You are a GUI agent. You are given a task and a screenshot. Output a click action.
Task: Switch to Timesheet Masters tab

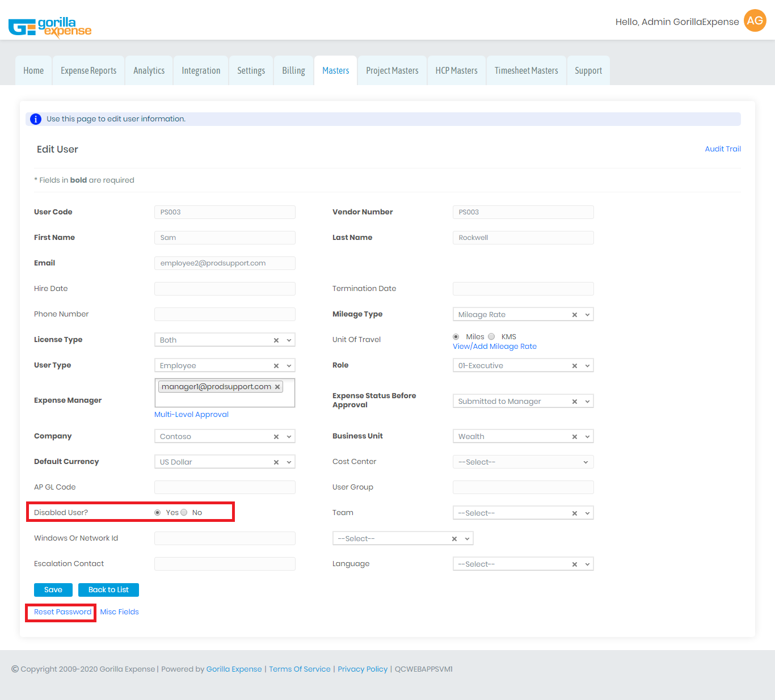(527, 70)
